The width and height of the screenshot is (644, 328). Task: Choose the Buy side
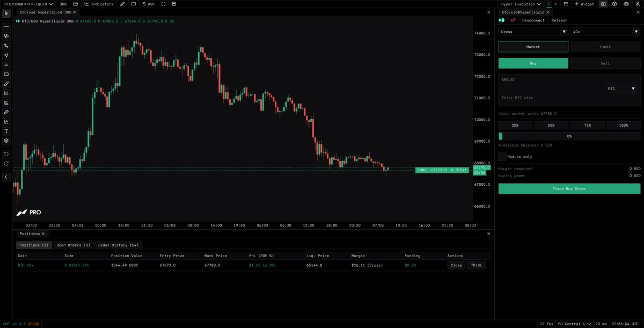(x=533, y=63)
